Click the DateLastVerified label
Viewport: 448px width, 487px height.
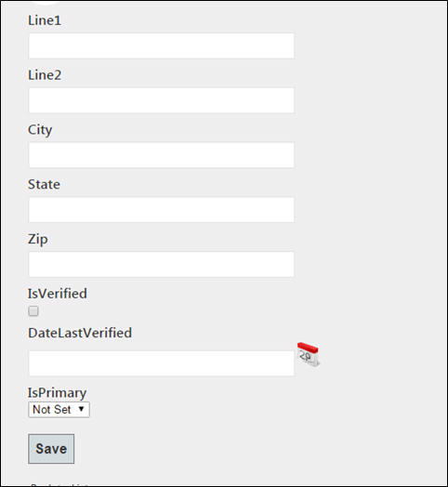click(x=80, y=333)
